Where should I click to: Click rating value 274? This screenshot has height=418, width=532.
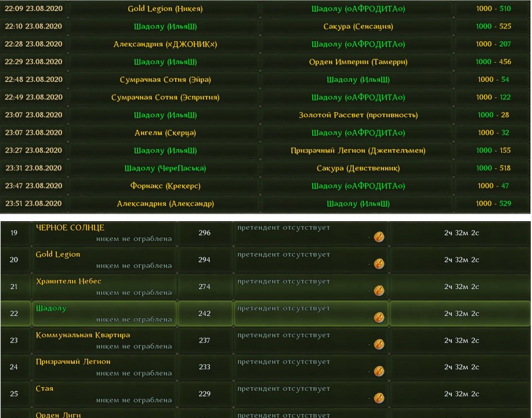204,287
